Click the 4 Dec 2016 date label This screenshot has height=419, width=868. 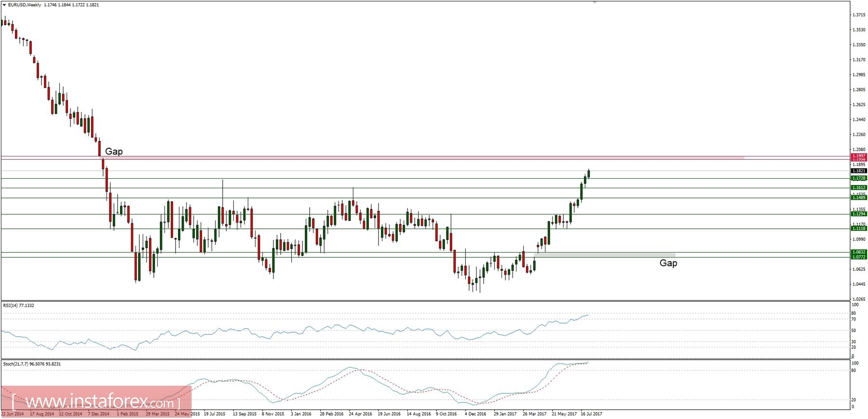tap(475, 414)
